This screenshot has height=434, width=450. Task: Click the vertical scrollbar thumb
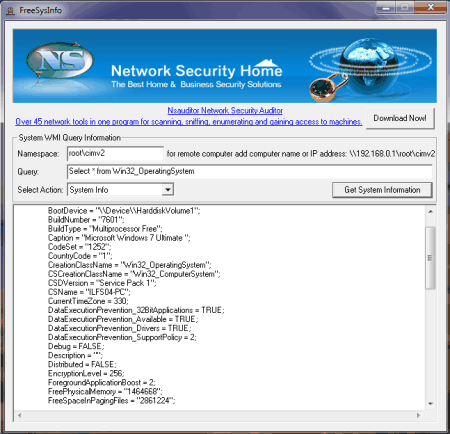(430, 258)
